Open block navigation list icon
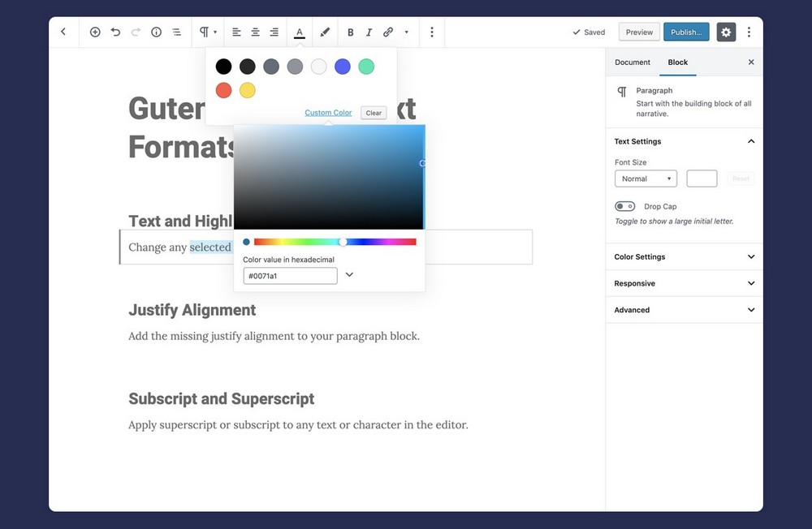 pyautogui.click(x=176, y=32)
